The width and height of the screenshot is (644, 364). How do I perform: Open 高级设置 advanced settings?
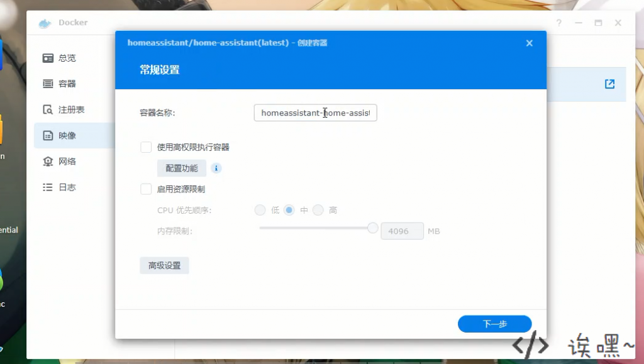point(164,265)
